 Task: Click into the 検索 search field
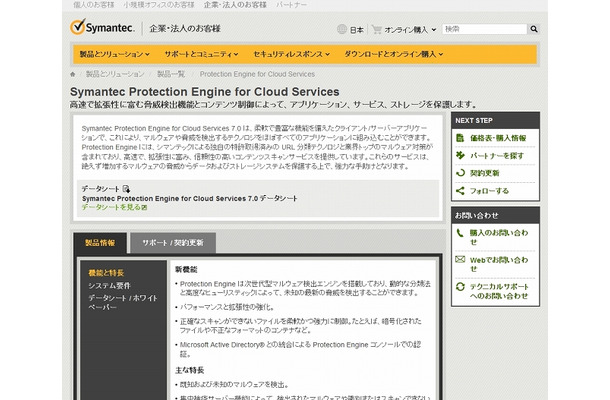(484, 29)
